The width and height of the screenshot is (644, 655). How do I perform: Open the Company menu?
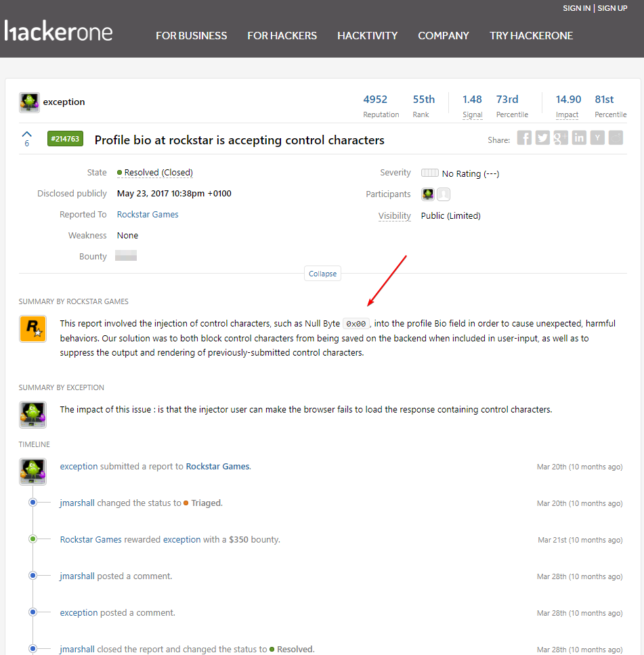pyautogui.click(x=444, y=36)
